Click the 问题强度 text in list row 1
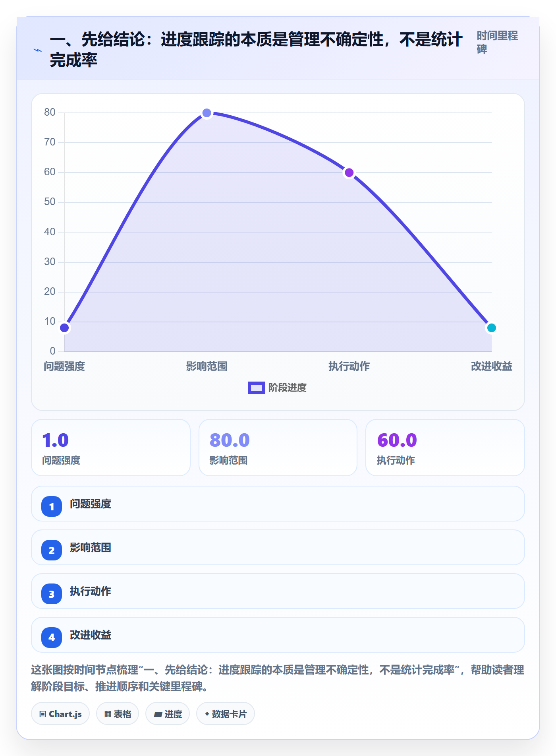Screen dimensions: 556x756 (x=91, y=504)
